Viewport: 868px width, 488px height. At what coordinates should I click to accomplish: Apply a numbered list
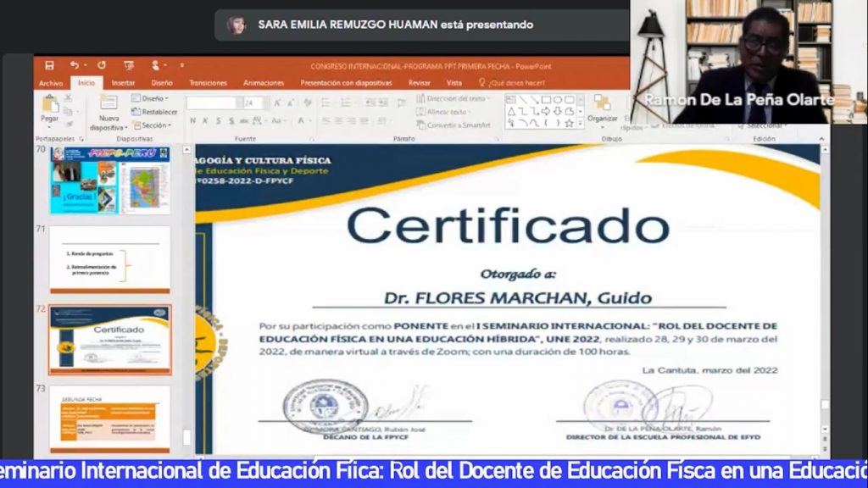[x=348, y=103]
